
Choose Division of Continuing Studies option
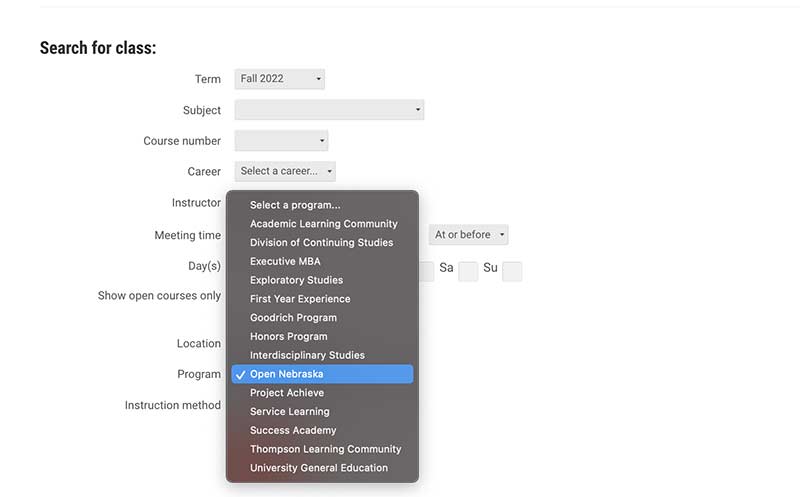point(322,243)
